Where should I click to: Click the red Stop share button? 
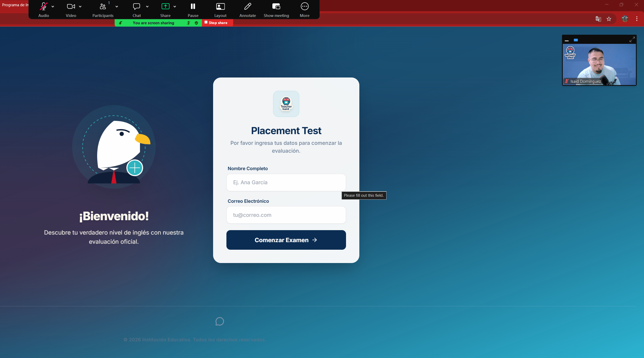point(217,23)
